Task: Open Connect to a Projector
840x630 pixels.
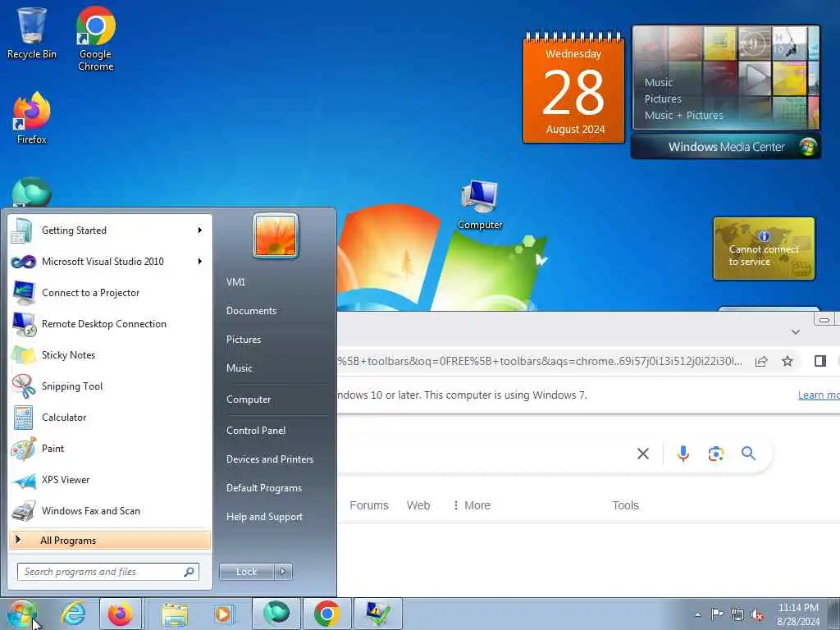Action: point(110,293)
